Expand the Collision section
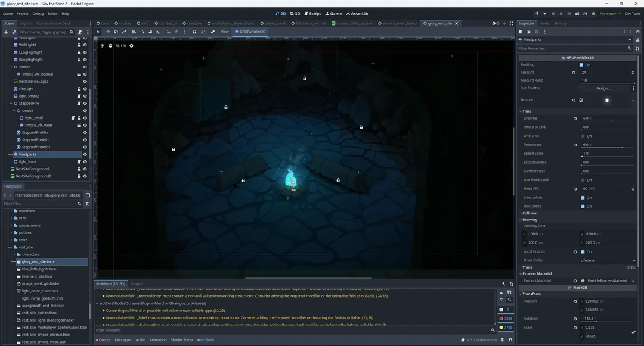This screenshot has width=644, height=346. (x=530, y=213)
